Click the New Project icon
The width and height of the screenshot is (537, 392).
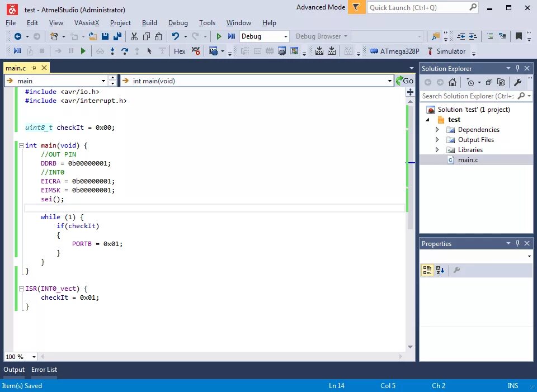(x=54, y=36)
